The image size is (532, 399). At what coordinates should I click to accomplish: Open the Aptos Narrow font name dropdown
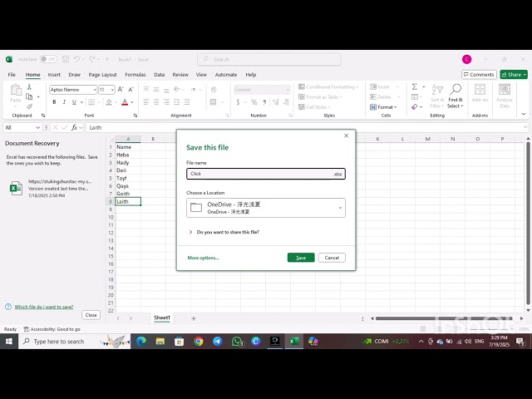(x=95, y=90)
